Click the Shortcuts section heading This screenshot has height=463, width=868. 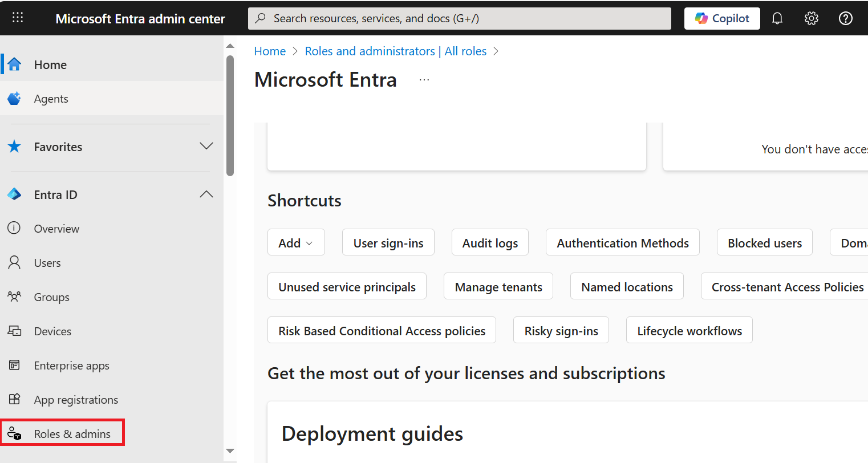point(305,201)
